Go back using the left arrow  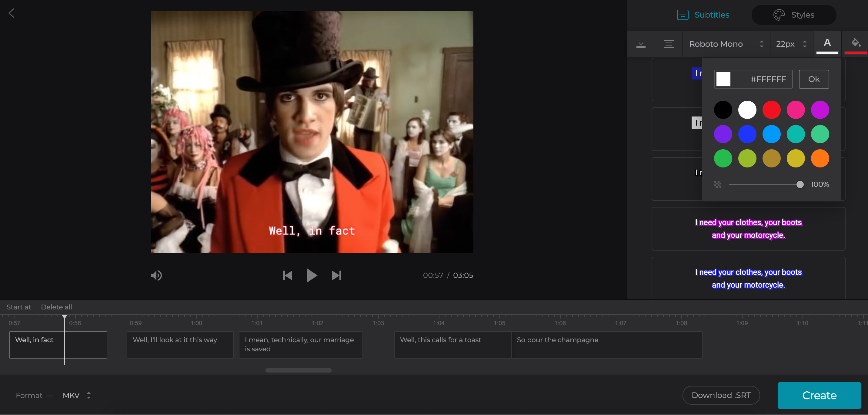(12, 13)
